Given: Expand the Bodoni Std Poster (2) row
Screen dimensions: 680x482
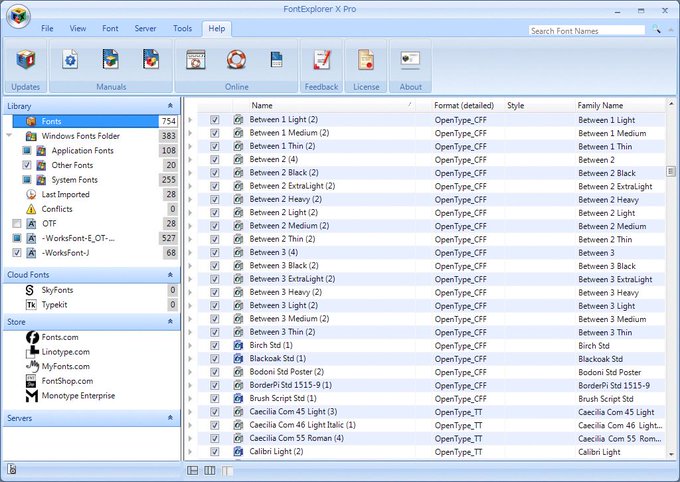Looking at the screenshot, I should 190,372.
